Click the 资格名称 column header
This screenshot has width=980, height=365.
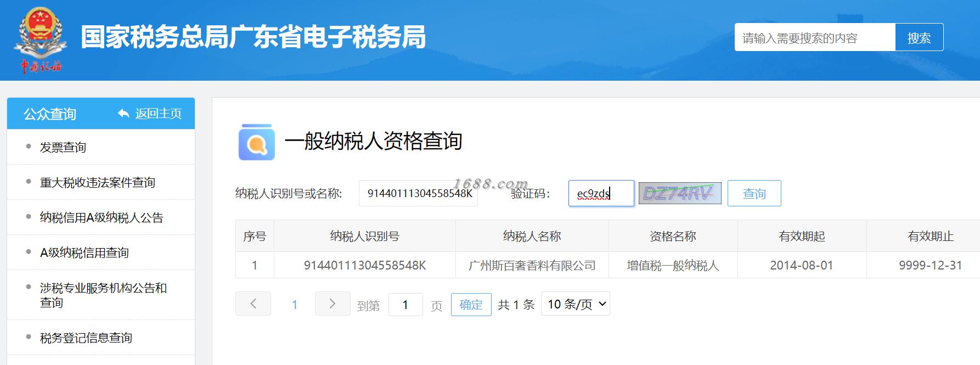click(x=673, y=236)
